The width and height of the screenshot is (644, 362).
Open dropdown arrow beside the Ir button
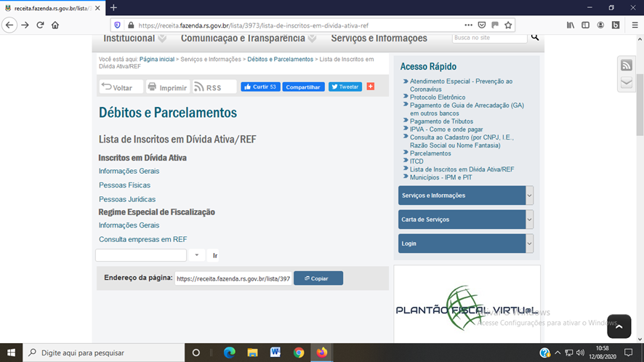tap(197, 255)
